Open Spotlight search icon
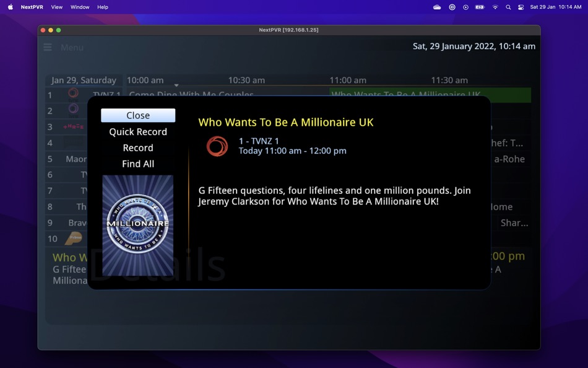Image resolution: width=588 pixels, height=368 pixels. point(508,7)
